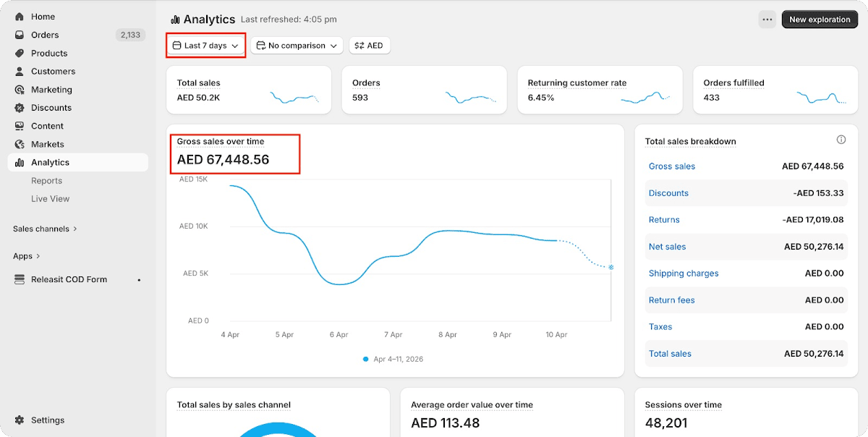Click the Gross sales over time title
868x437 pixels.
click(221, 142)
